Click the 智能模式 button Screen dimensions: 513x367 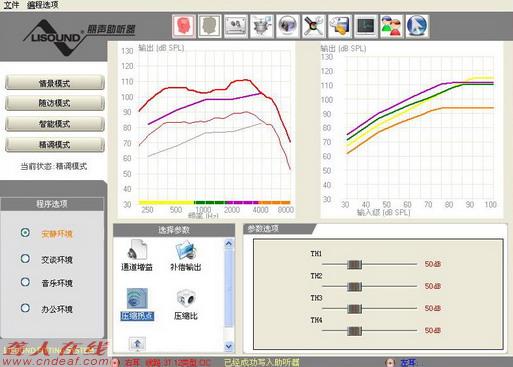(x=55, y=124)
